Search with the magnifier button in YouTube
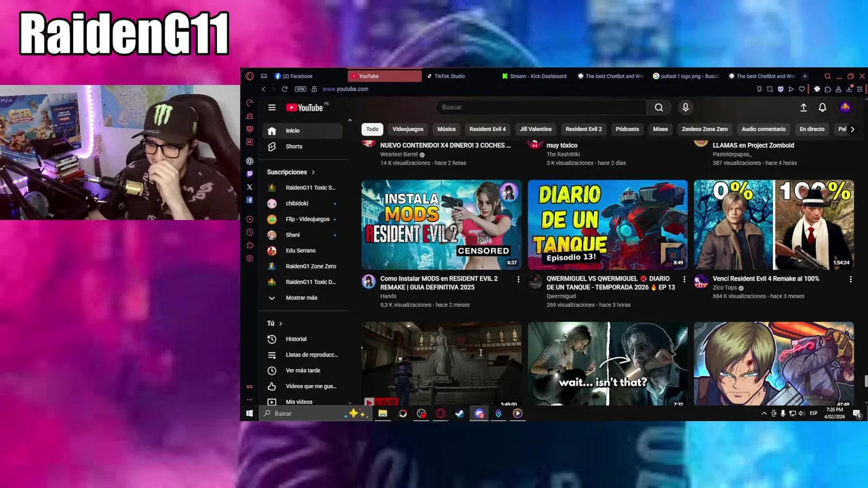Screen dimensions: 868x488 coord(658,107)
